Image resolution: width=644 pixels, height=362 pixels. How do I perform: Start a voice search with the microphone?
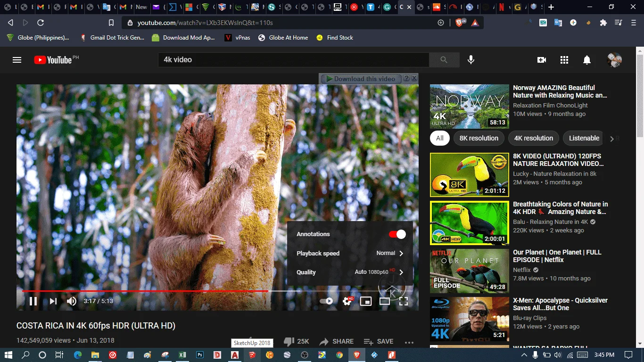471,60
